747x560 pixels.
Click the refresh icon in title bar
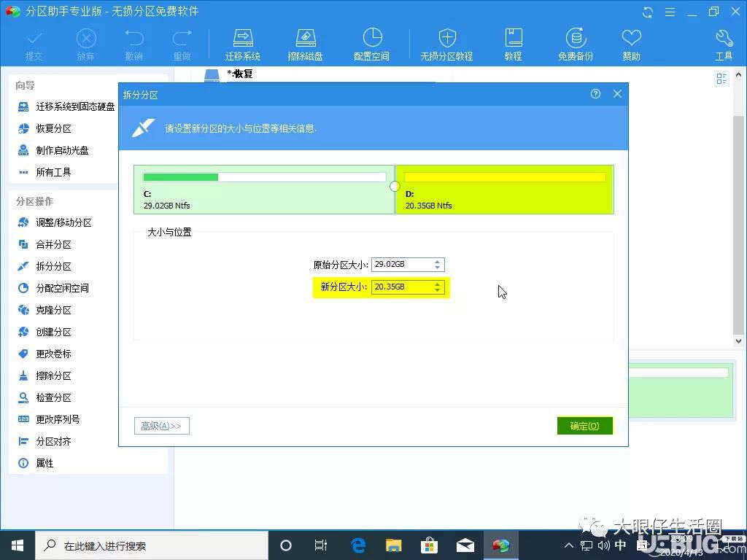coord(648,12)
